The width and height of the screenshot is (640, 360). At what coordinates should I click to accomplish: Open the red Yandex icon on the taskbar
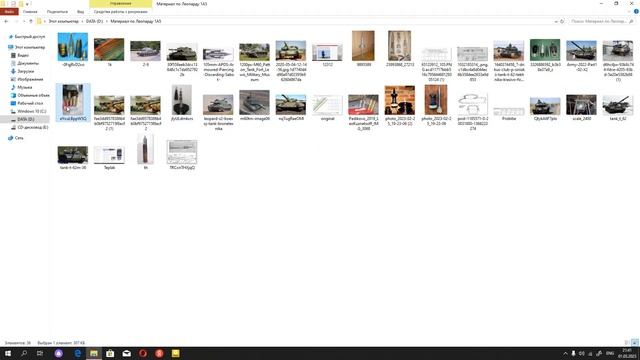click(159, 353)
